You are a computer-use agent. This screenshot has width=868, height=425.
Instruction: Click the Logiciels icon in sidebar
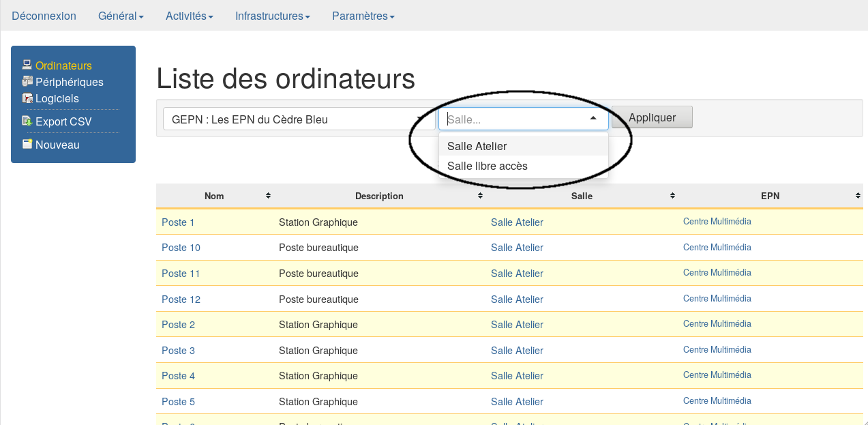click(27, 98)
